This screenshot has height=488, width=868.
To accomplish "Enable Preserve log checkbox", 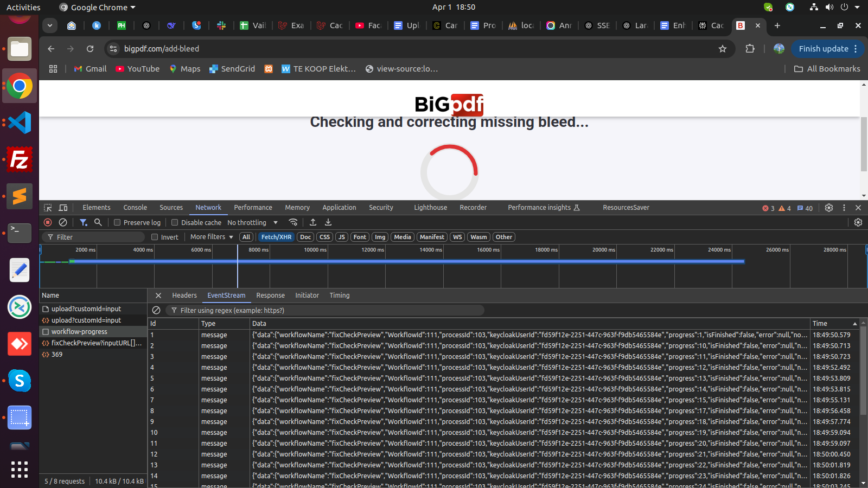I will (x=117, y=222).
